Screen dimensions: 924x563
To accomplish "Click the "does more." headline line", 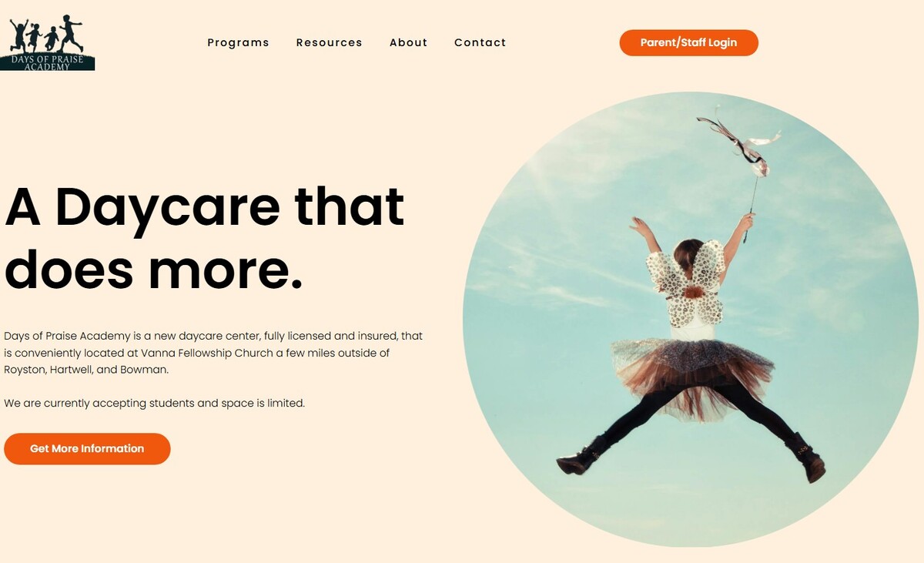I will [x=154, y=269].
